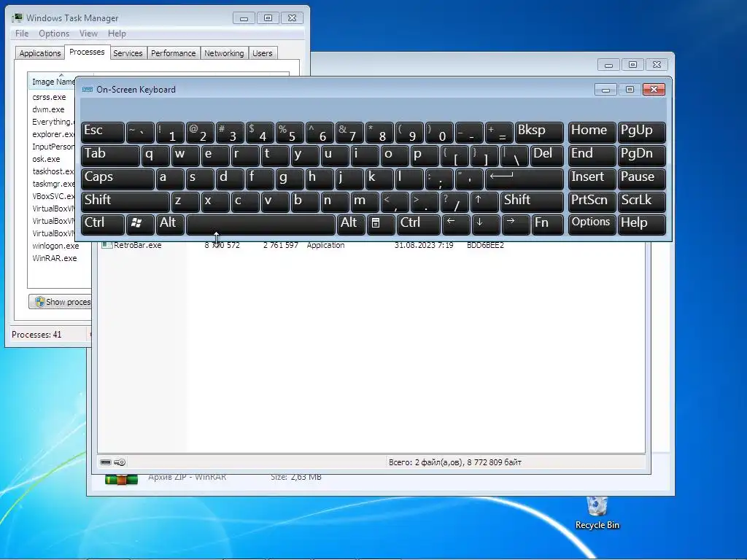This screenshot has width=747, height=560.
Task: Select winlogon.exe in the process list
Action: (55, 246)
